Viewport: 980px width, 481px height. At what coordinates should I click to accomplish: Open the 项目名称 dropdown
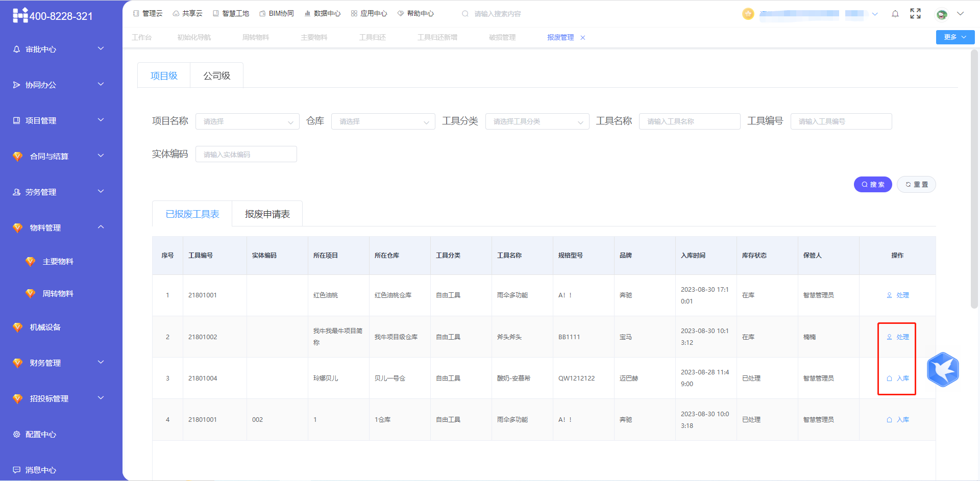248,121
